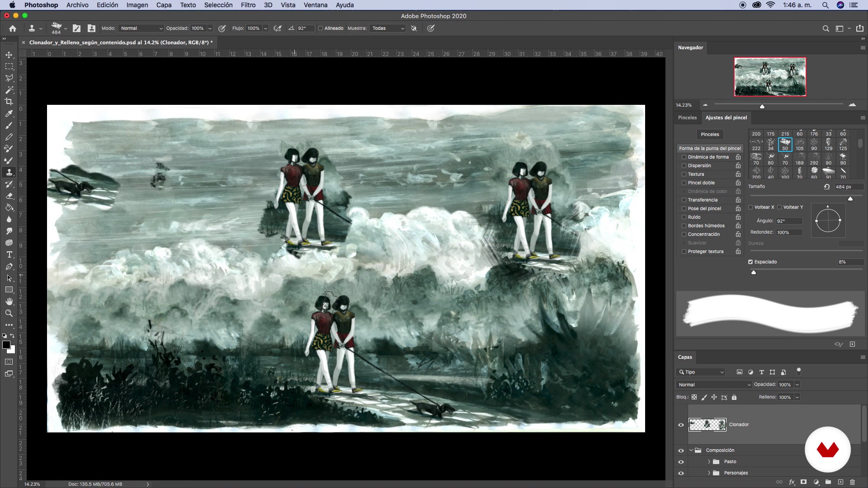This screenshot has height=488, width=868.
Task: Select the Rectangle shape tool
Action: click(9, 290)
